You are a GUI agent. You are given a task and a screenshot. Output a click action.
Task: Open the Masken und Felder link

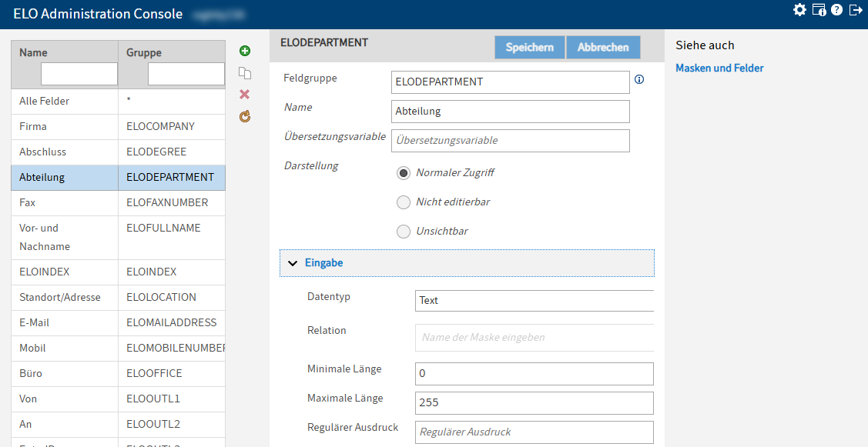click(719, 68)
